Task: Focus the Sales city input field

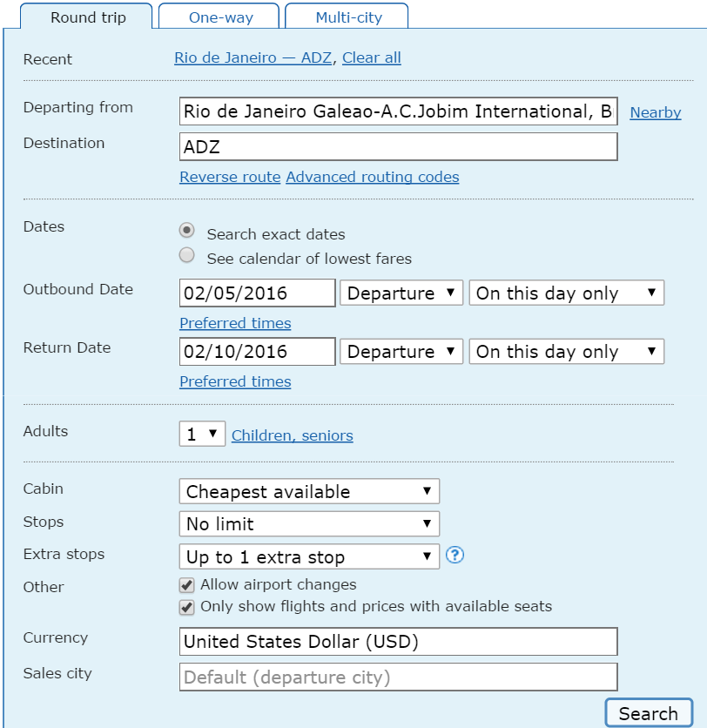Action: pyautogui.click(x=398, y=677)
